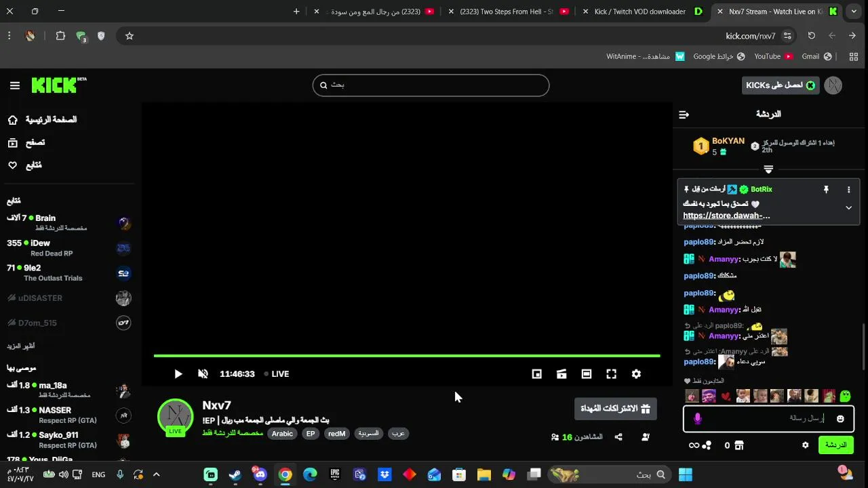Open the YouTube bookmark

tap(773, 57)
